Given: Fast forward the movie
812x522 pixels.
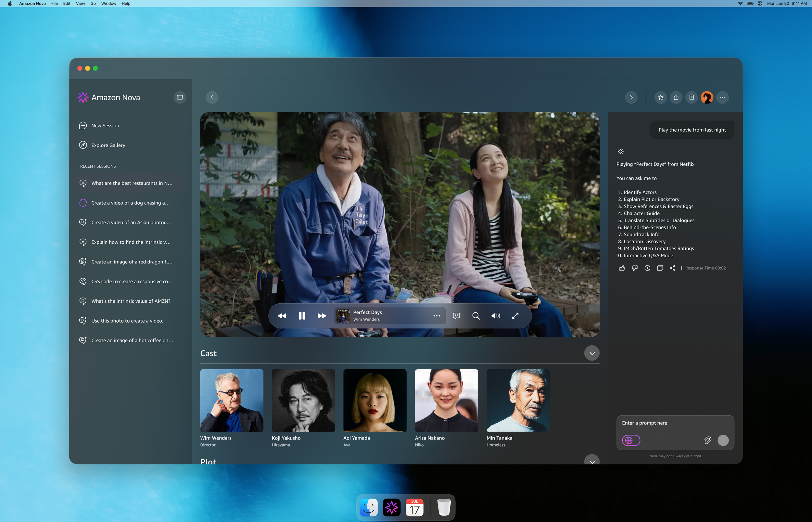Looking at the screenshot, I should [x=322, y=316].
